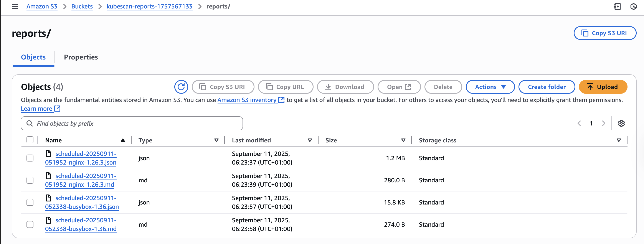
Task: Click the Download button
Action: tap(345, 87)
